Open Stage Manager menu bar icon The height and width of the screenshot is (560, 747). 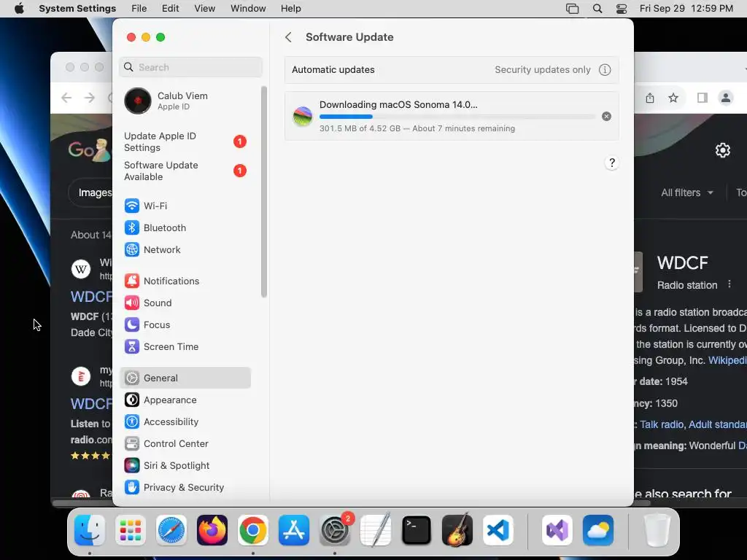tap(572, 9)
